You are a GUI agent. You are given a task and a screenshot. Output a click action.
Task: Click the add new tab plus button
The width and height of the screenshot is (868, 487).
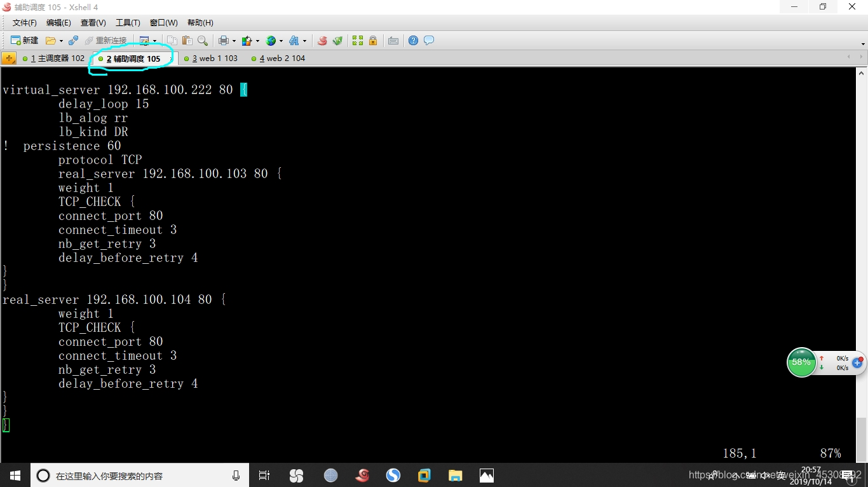(x=9, y=58)
